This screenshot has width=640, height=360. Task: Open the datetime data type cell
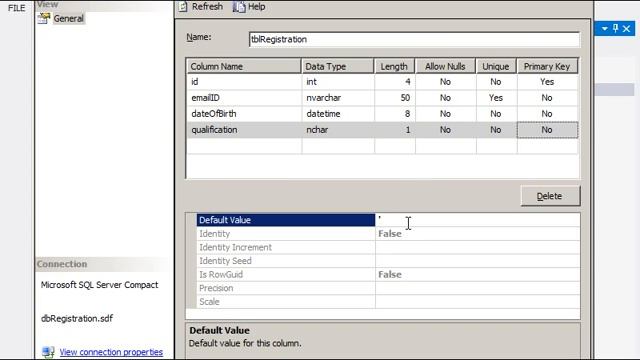point(338,113)
